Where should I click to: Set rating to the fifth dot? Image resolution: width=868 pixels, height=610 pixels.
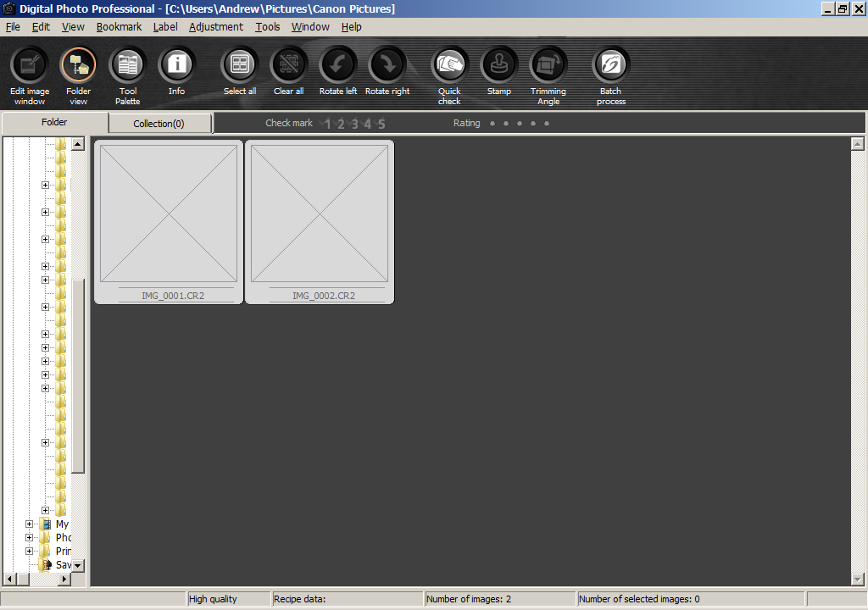tap(547, 124)
